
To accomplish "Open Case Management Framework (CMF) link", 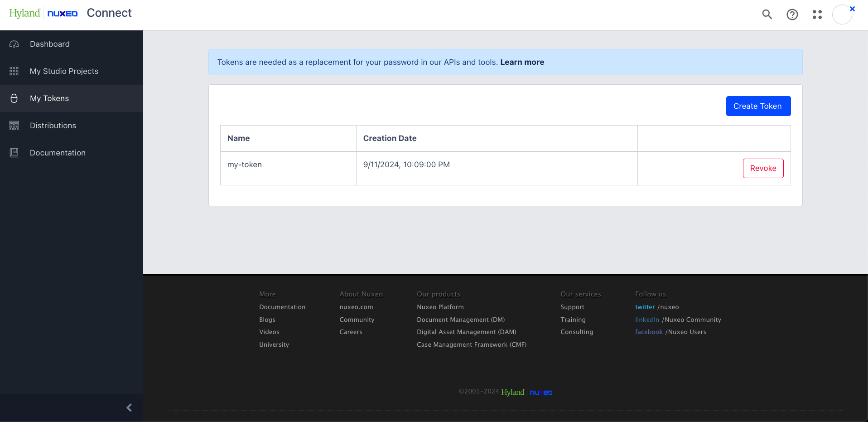I will coord(472,344).
